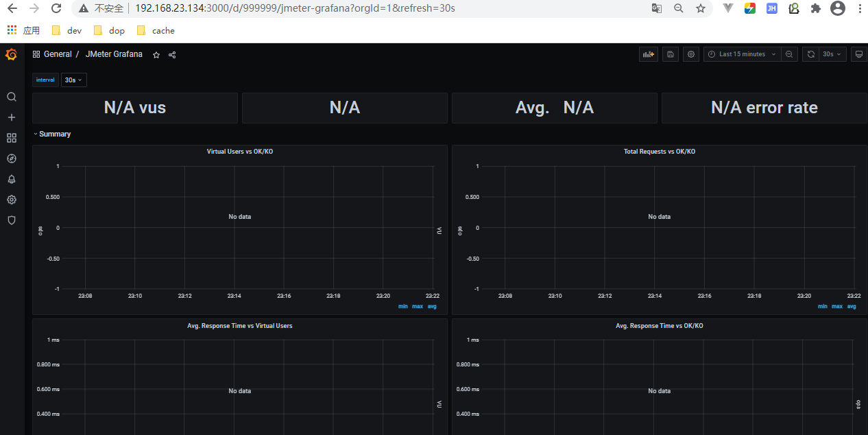This screenshot has width=868, height=435.
Task: Open the 30s interval dropdown
Action: pyautogui.click(x=73, y=80)
